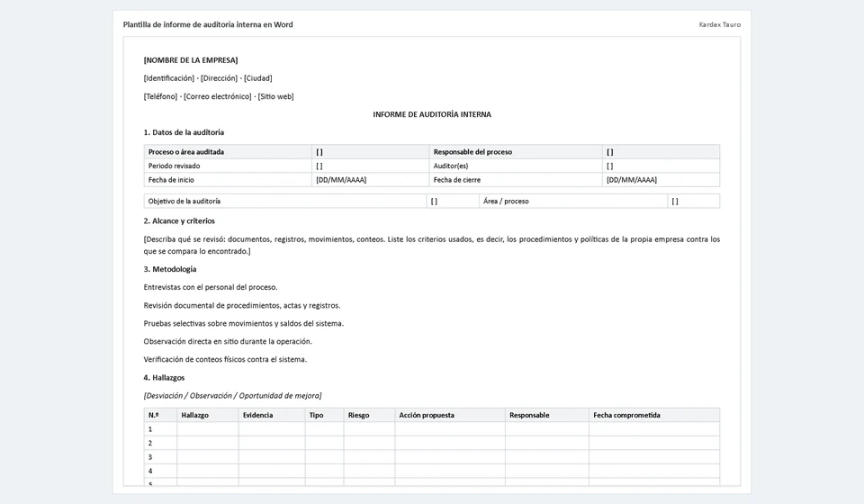
Task: Click the heading "4. Hallazgos"
Action: point(164,378)
